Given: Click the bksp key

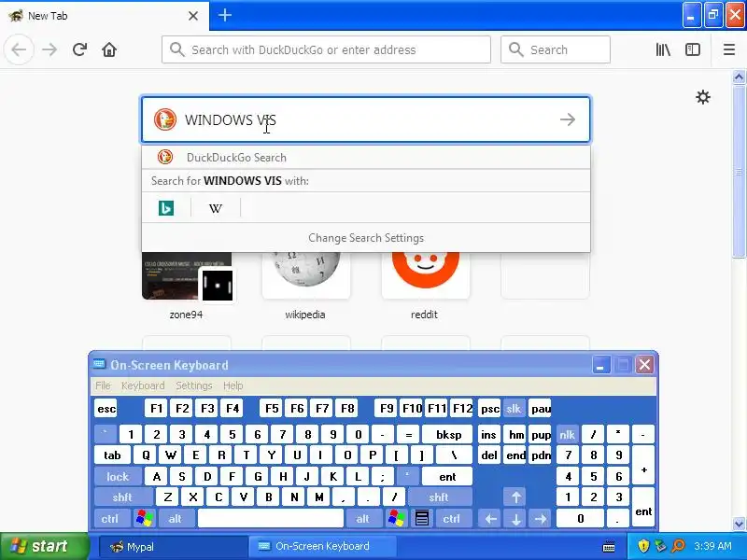Looking at the screenshot, I should (x=448, y=434).
